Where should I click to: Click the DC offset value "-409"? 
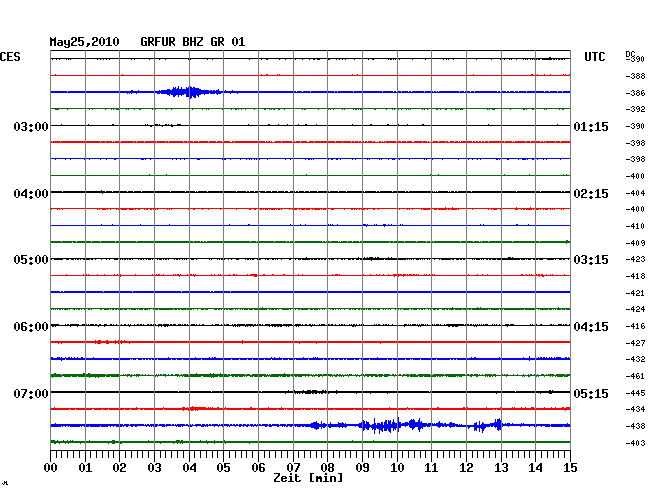click(x=635, y=243)
